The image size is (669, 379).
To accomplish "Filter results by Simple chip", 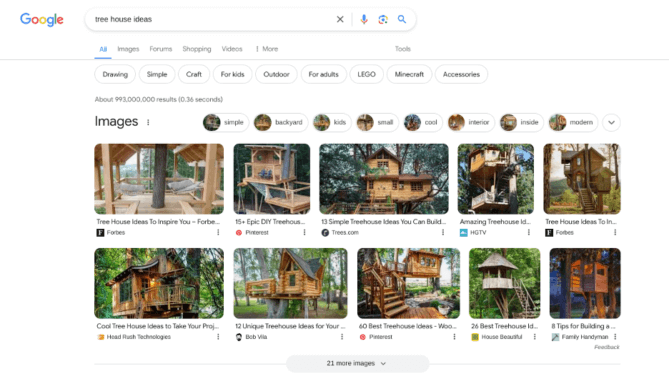I will pos(157,74).
